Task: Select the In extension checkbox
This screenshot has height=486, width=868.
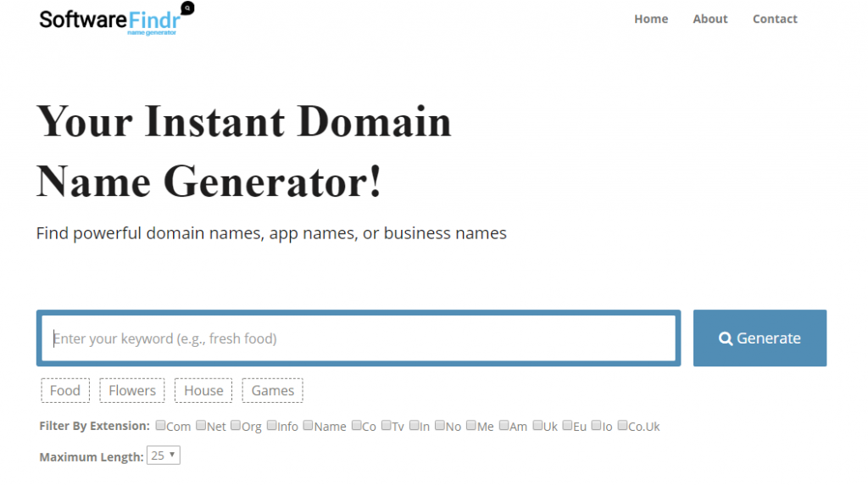Action: coord(414,425)
